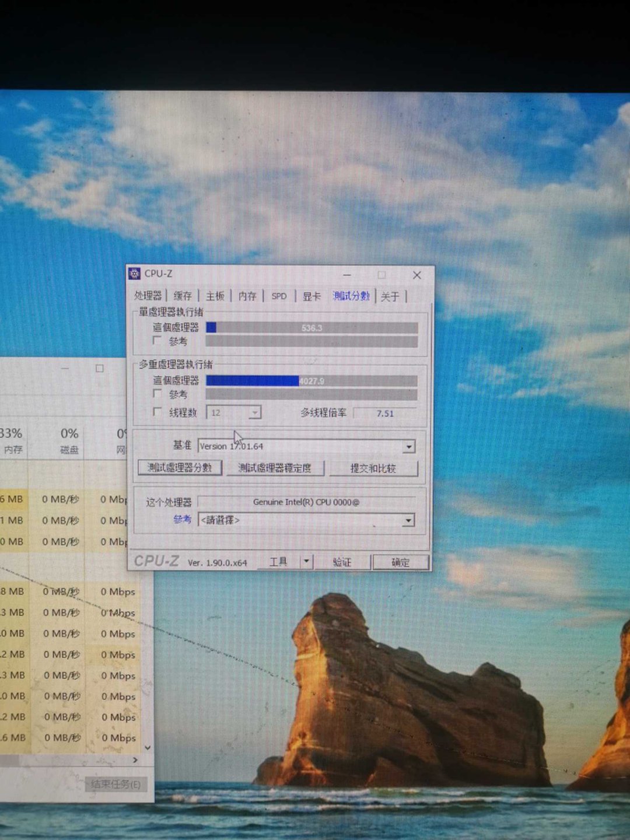Open the 參考 <請選擇> dropdown

307,520
